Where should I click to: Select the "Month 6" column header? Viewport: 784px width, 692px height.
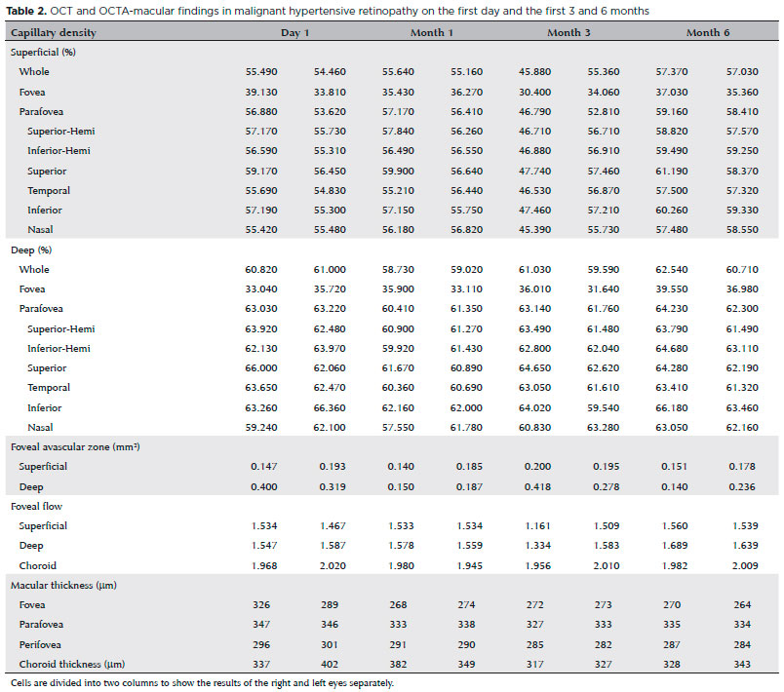click(x=701, y=32)
